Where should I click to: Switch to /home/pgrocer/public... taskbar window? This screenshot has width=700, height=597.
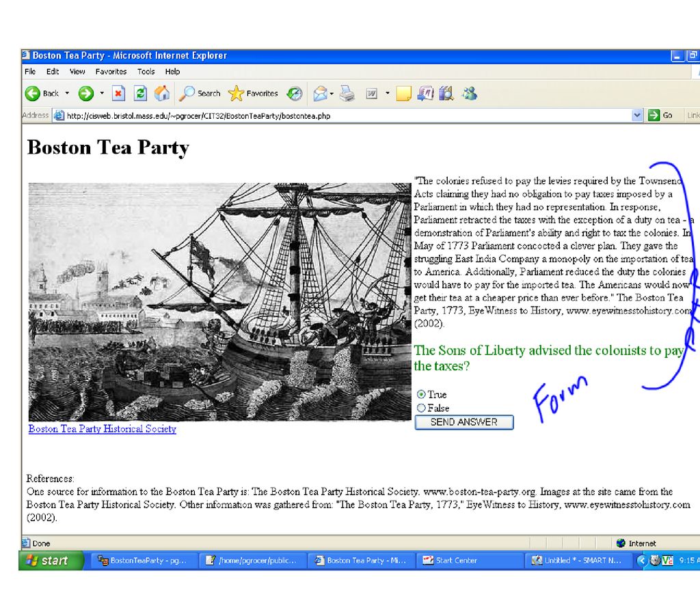point(253,560)
